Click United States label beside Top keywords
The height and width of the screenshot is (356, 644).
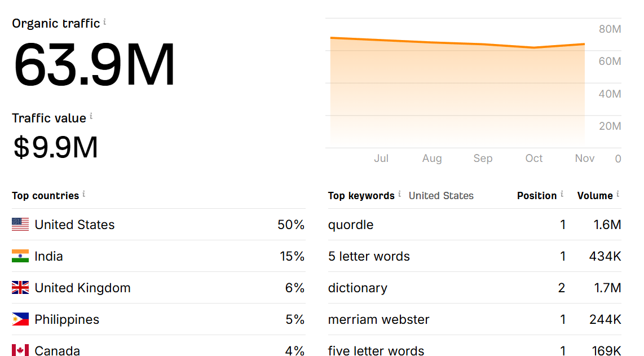tap(441, 196)
